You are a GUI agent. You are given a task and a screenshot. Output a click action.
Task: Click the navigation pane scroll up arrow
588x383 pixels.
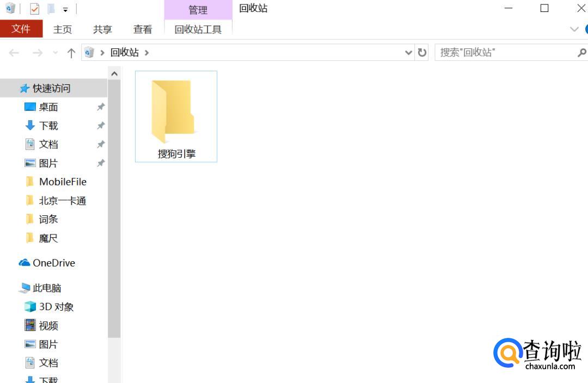114,73
